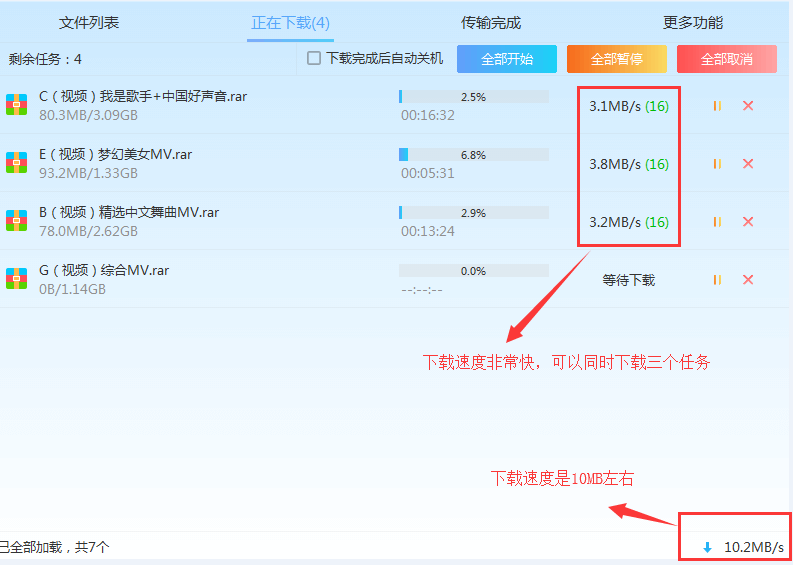Click the 全部取消 button
The height and width of the screenshot is (565, 793).
727,59
